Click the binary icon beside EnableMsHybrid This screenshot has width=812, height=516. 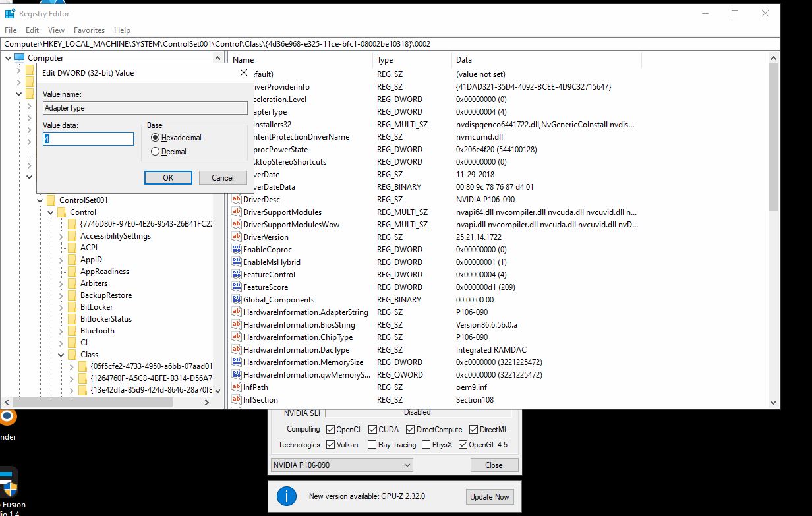[x=237, y=262]
